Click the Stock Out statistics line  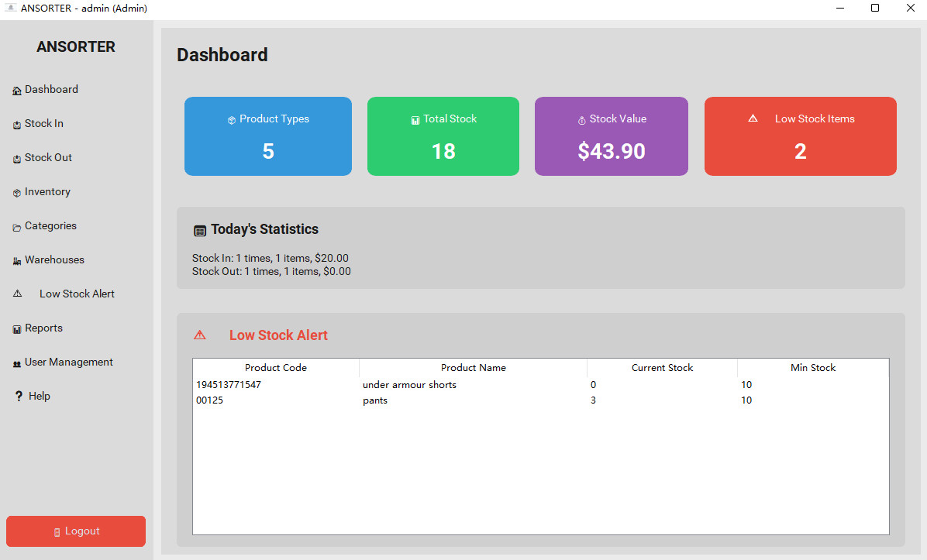[x=271, y=272]
